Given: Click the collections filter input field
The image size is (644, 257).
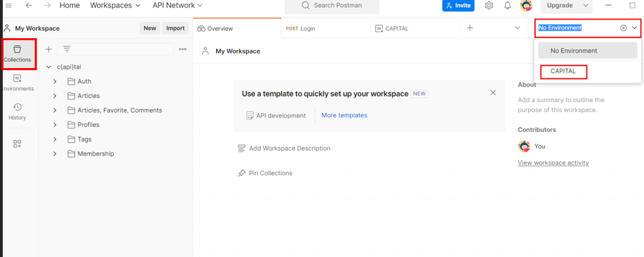Looking at the screenshot, I should click(115, 49).
